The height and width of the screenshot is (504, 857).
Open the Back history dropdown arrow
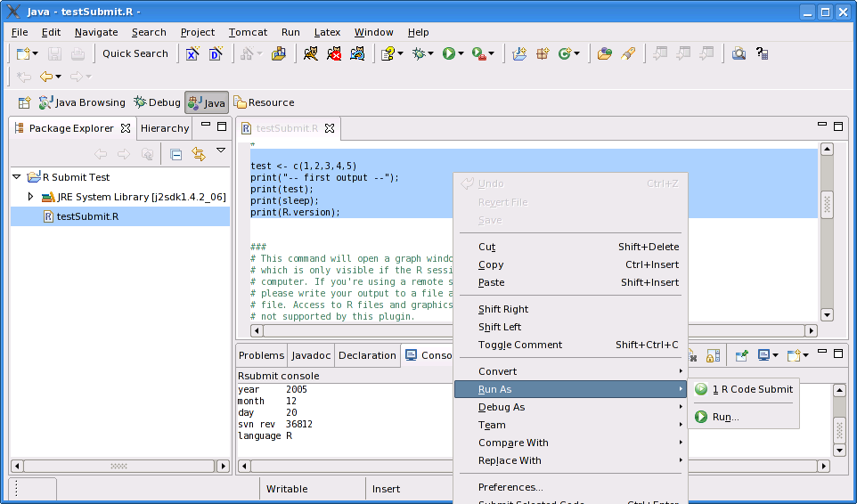[x=59, y=77]
